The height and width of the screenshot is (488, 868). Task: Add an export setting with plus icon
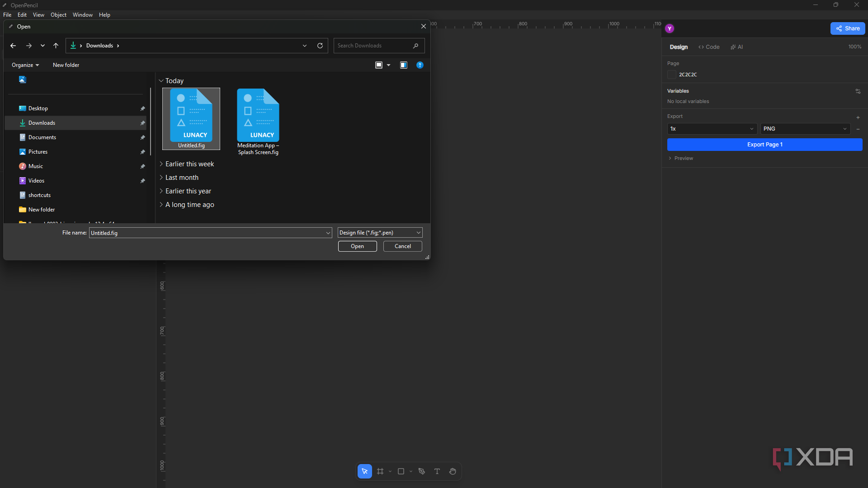858,117
